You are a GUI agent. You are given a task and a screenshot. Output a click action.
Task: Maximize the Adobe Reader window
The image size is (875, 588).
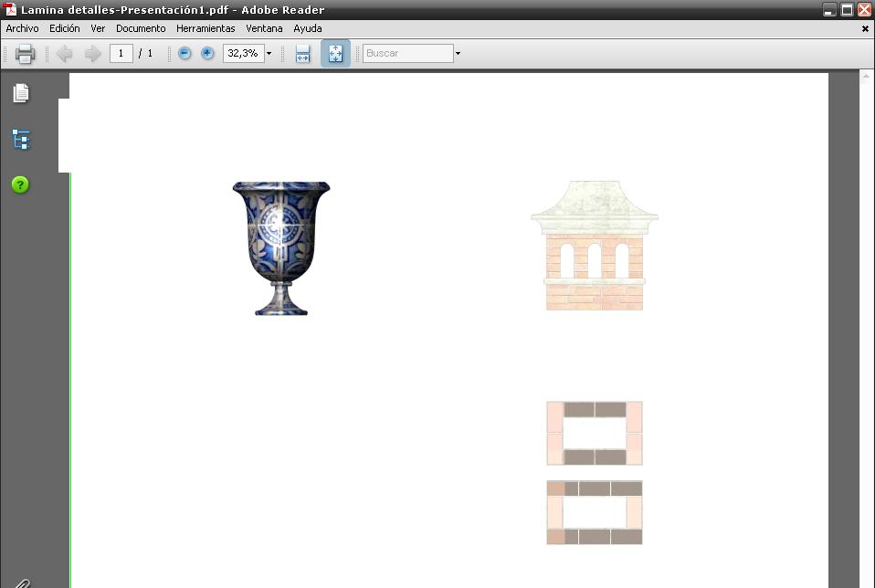(x=847, y=9)
